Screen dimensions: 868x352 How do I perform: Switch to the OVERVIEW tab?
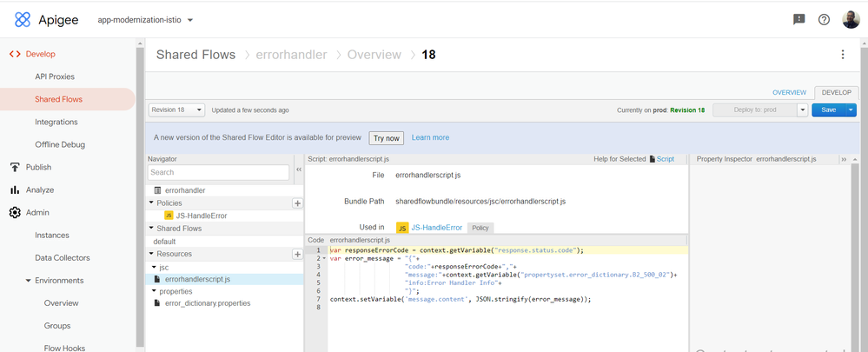[x=790, y=92]
